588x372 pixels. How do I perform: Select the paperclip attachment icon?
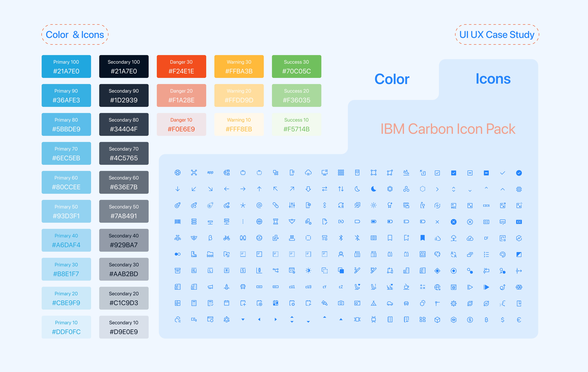point(276,205)
